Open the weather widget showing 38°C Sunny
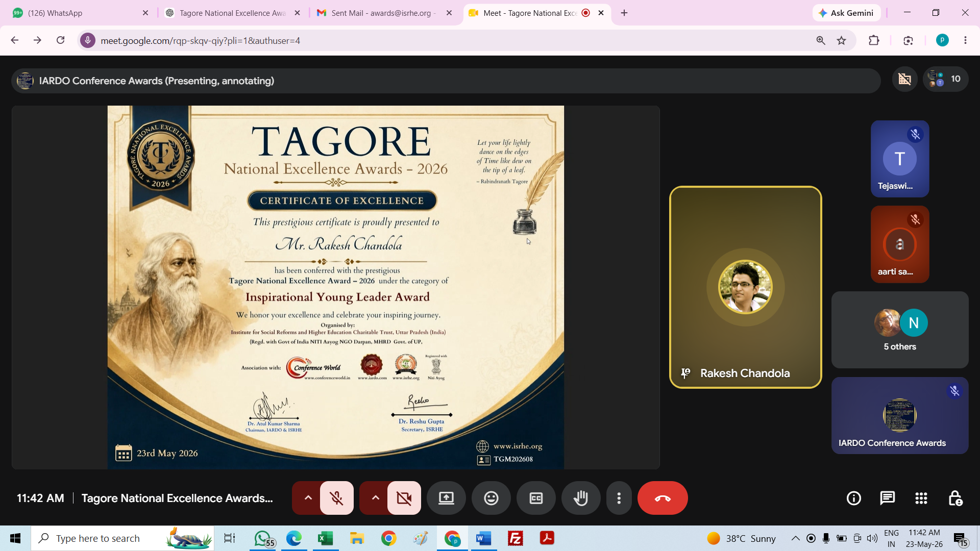 pyautogui.click(x=741, y=538)
